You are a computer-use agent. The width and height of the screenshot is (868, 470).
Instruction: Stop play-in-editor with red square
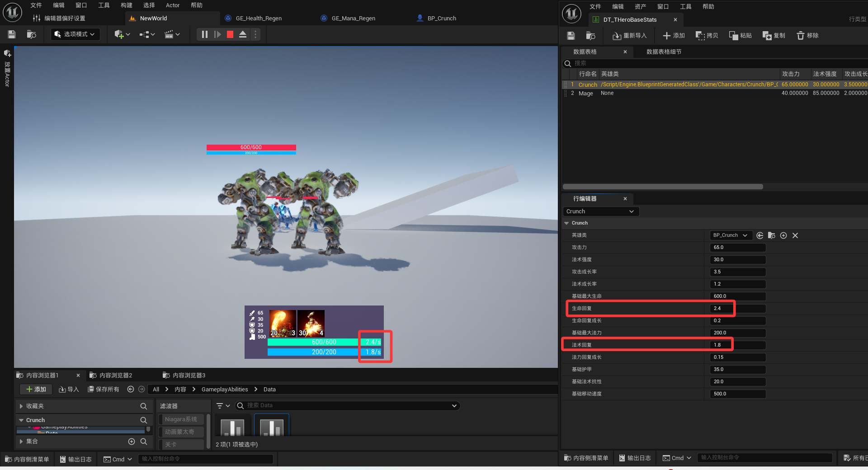pyautogui.click(x=230, y=34)
